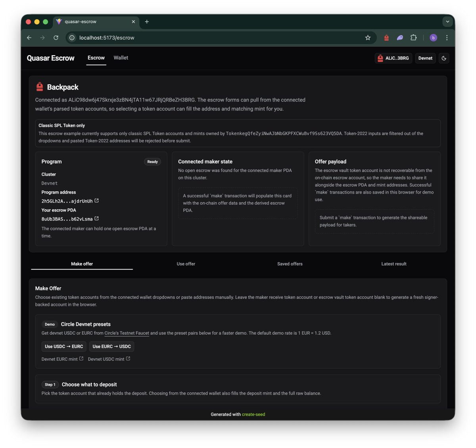Click the Demo badge
The height and width of the screenshot is (448, 476).
50,324
